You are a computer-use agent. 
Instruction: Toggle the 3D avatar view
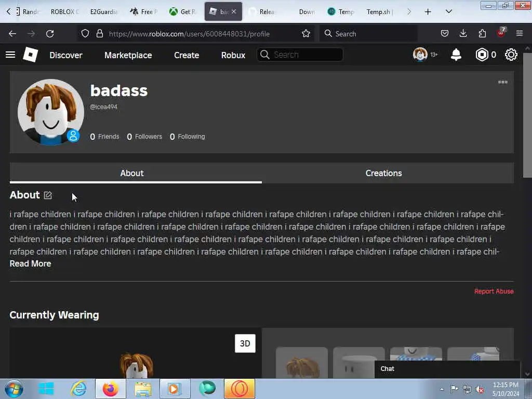(245, 343)
